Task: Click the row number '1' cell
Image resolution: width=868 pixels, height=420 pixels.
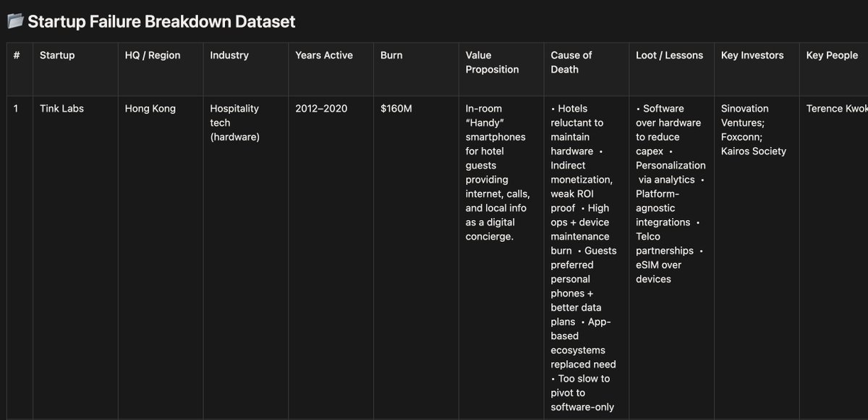Action: coord(20,258)
